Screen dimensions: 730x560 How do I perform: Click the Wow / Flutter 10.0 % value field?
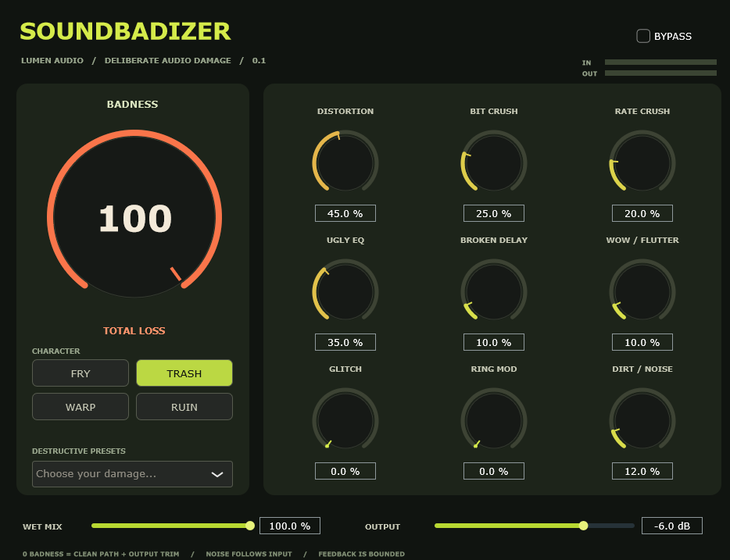[642, 342]
